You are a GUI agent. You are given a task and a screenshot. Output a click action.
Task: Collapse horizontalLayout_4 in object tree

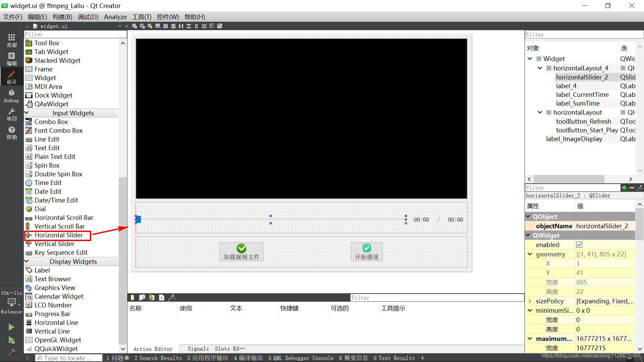540,68
